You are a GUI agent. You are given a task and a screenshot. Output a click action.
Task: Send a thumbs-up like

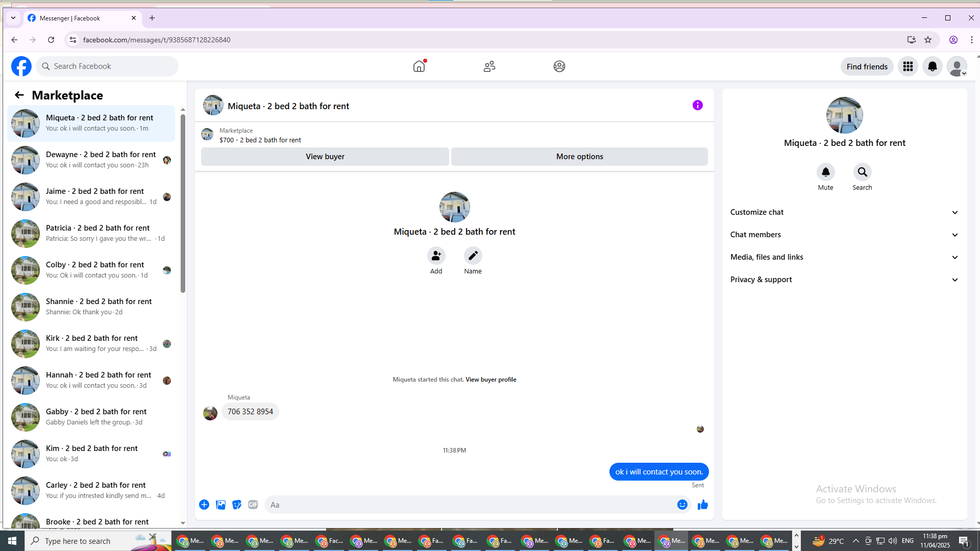(703, 505)
